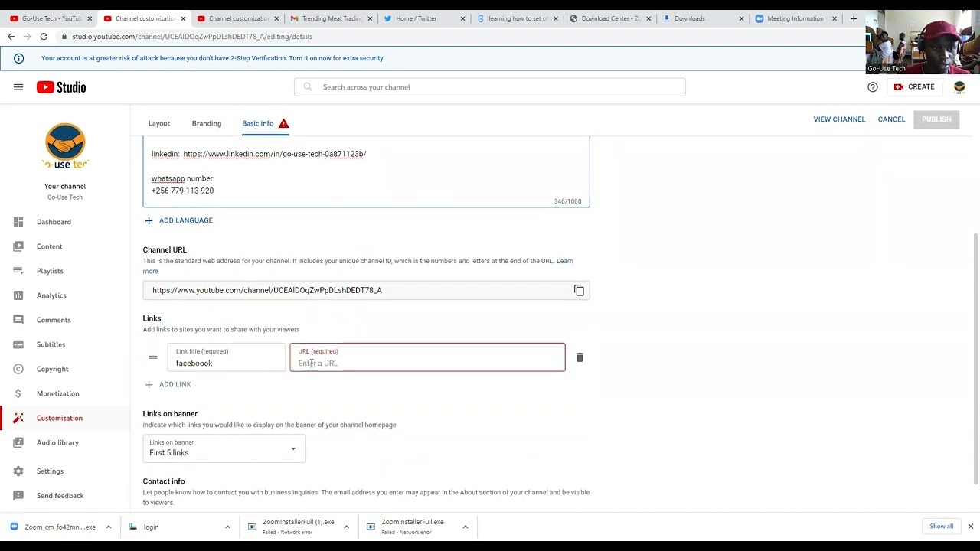Click the browser back arrow
This screenshot has height=551, width=980.
11,37
